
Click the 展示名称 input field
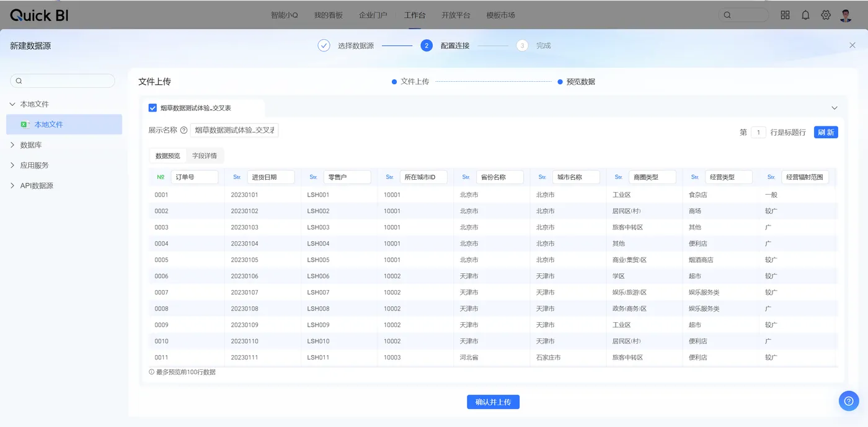(234, 130)
